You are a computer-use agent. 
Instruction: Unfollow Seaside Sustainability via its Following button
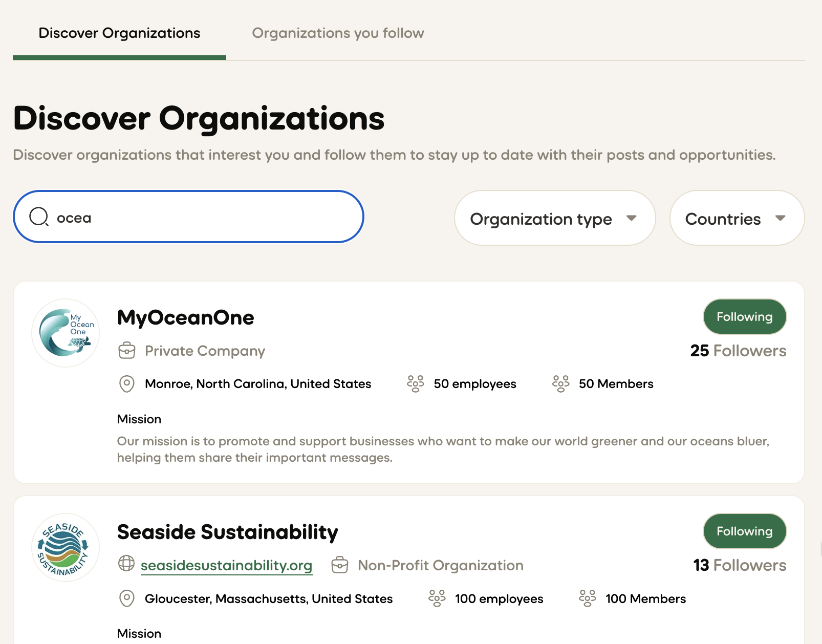745,531
